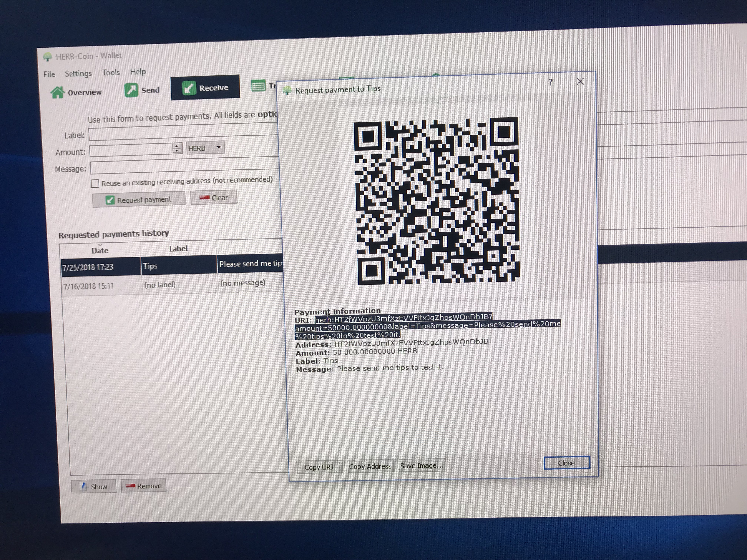Click the Transactions list icon
The image size is (747, 560).
coord(258,86)
